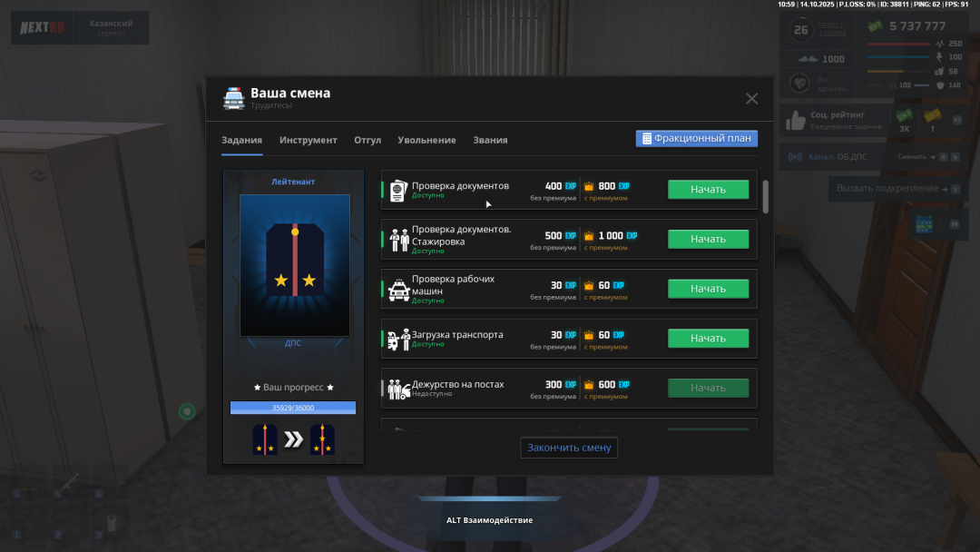Image resolution: width=980 pixels, height=552 pixels.
Task: Click the passport icon for Проверка документов
Action: pos(397,191)
